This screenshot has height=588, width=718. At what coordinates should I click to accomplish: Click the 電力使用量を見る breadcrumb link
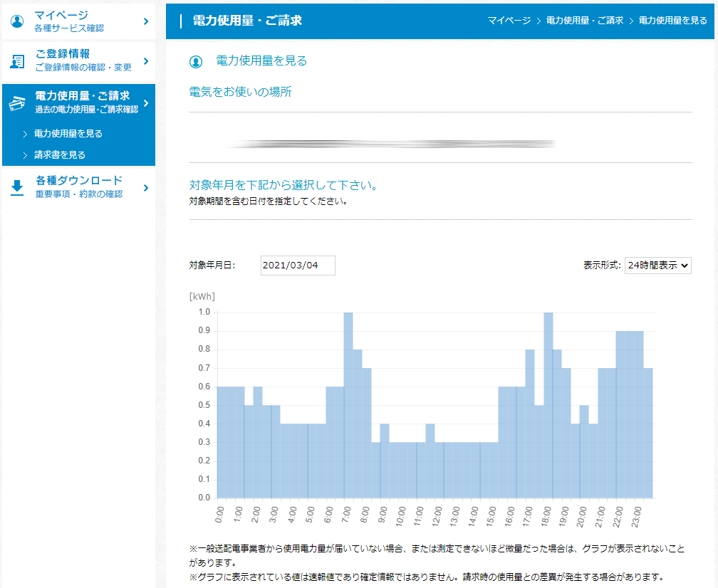coord(672,21)
